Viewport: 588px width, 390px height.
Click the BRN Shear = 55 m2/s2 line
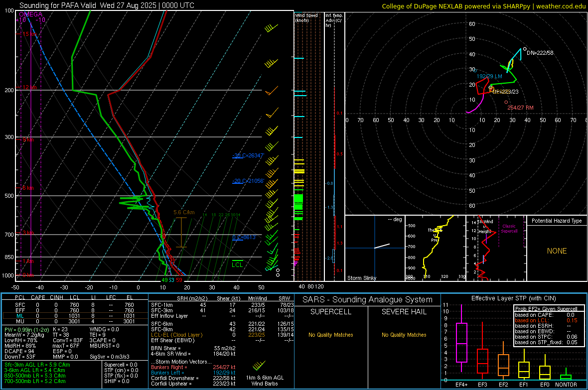[193, 348]
